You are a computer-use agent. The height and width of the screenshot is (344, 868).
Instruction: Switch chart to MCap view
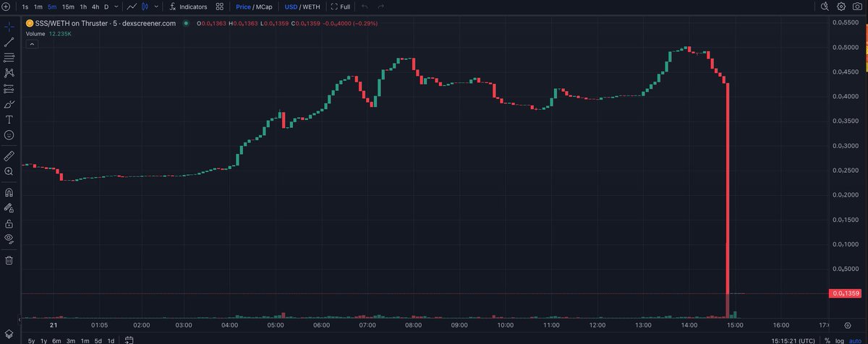264,7
